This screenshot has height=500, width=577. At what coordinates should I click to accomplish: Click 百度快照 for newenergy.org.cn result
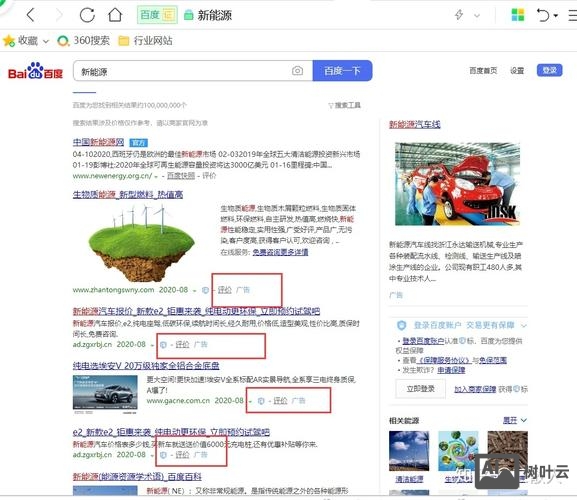pos(181,176)
